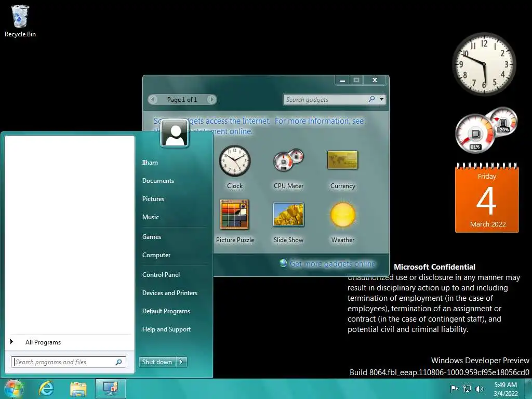The image size is (532, 399).
Task: Open Action Center flag tray icon
Action: click(x=454, y=389)
